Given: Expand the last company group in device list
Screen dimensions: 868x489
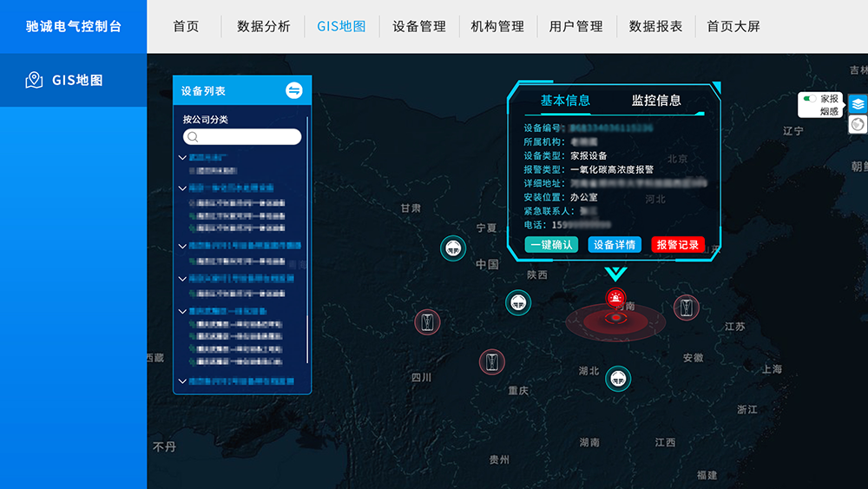Looking at the screenshot, I should coord(182,381).
